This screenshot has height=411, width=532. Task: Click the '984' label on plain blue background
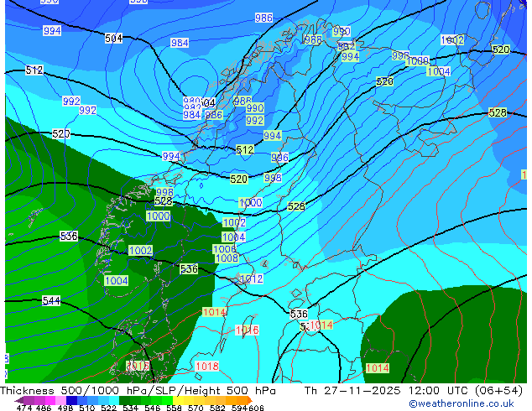[180, 43]
